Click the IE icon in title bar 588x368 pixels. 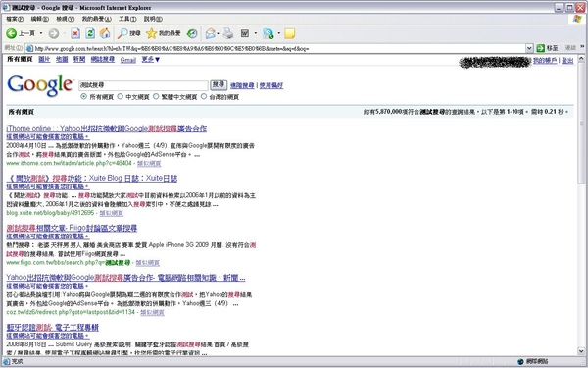tap(6, 7)
